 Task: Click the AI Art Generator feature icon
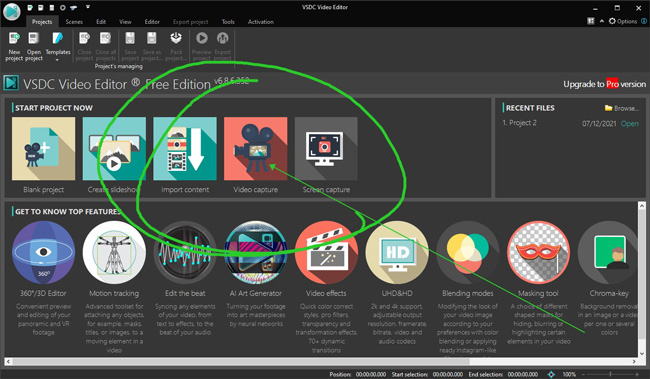255,253
